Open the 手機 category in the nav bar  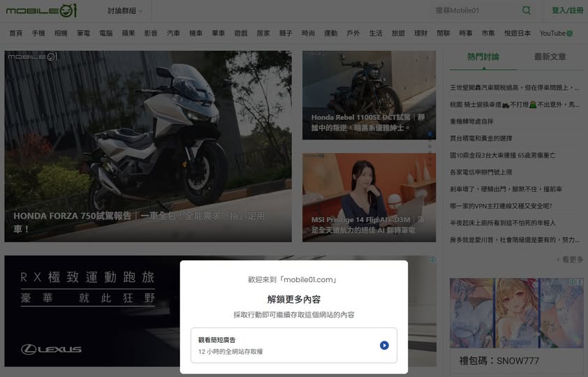pyautogui.click(x=38, y=34)
